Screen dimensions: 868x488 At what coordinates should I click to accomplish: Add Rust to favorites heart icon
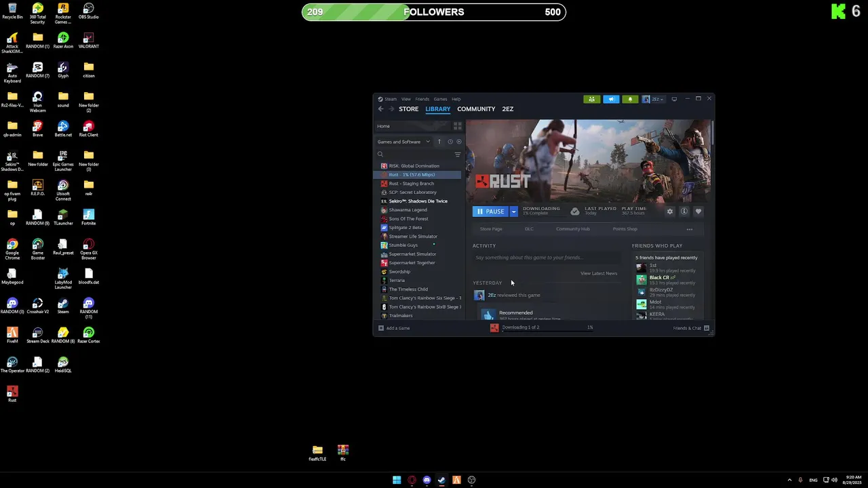(x=698, y=211)
